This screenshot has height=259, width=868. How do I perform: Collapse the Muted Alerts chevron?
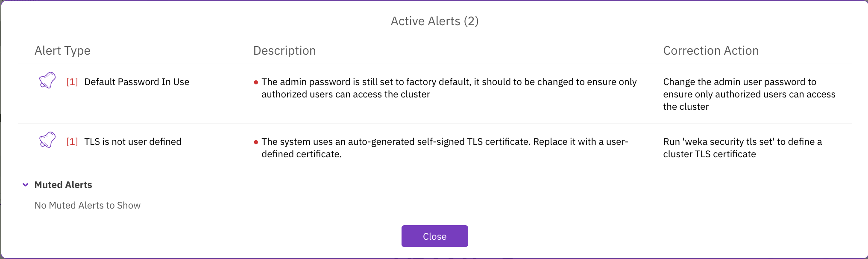click(x=26, y=185)
